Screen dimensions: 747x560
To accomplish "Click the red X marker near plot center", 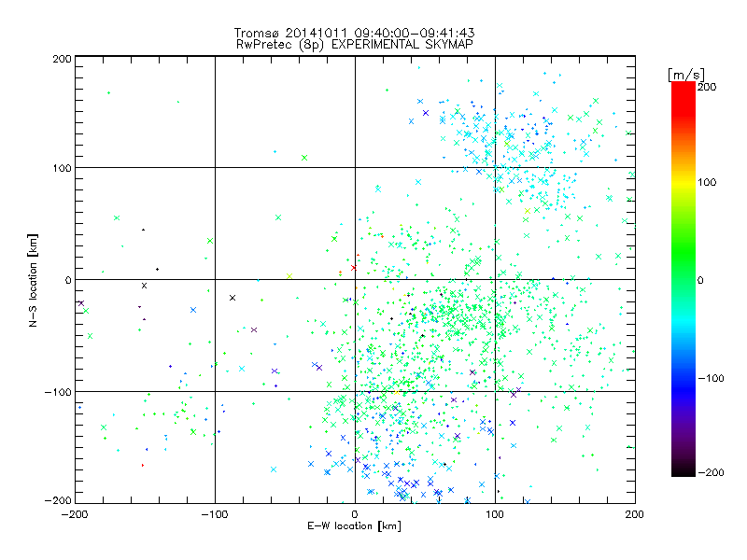I will (354, 268).
